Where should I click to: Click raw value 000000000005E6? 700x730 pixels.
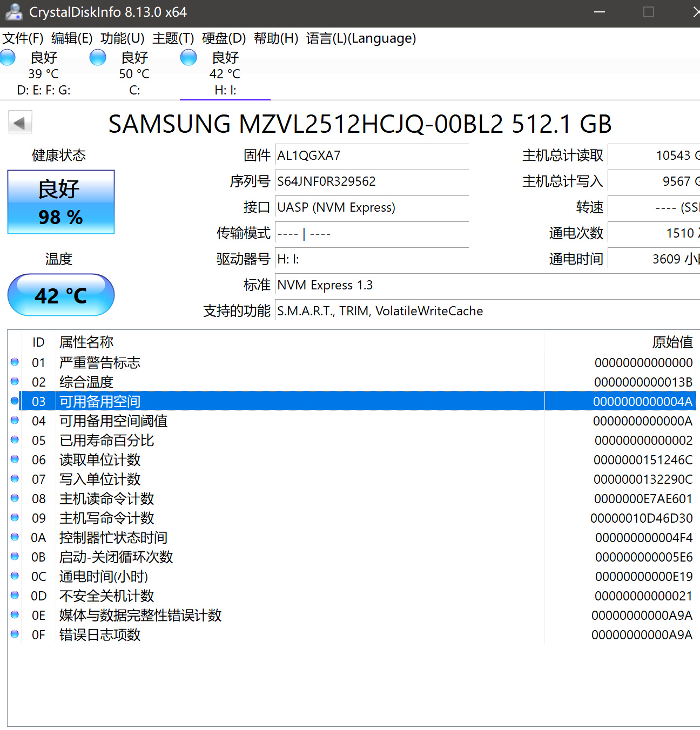(x=644, y=557)
